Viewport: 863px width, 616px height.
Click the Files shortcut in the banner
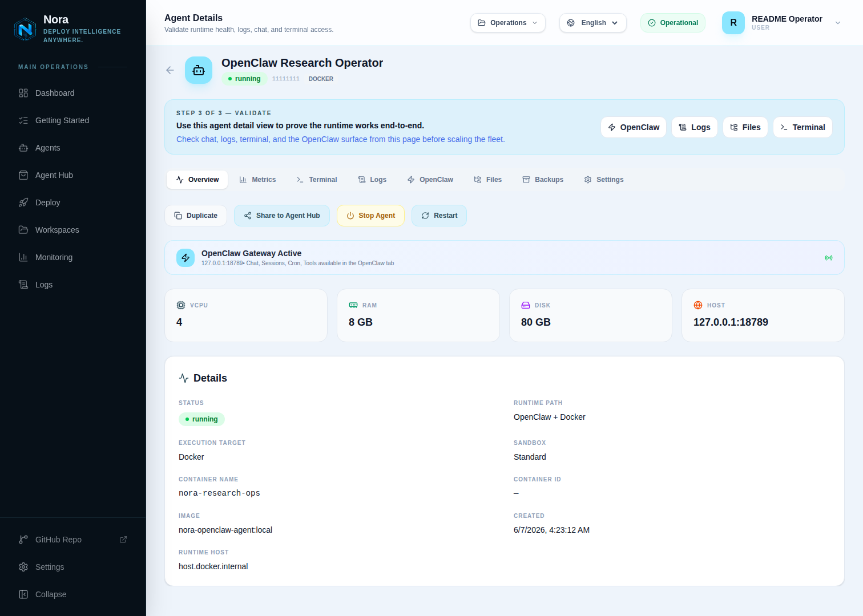coord(745,127)
